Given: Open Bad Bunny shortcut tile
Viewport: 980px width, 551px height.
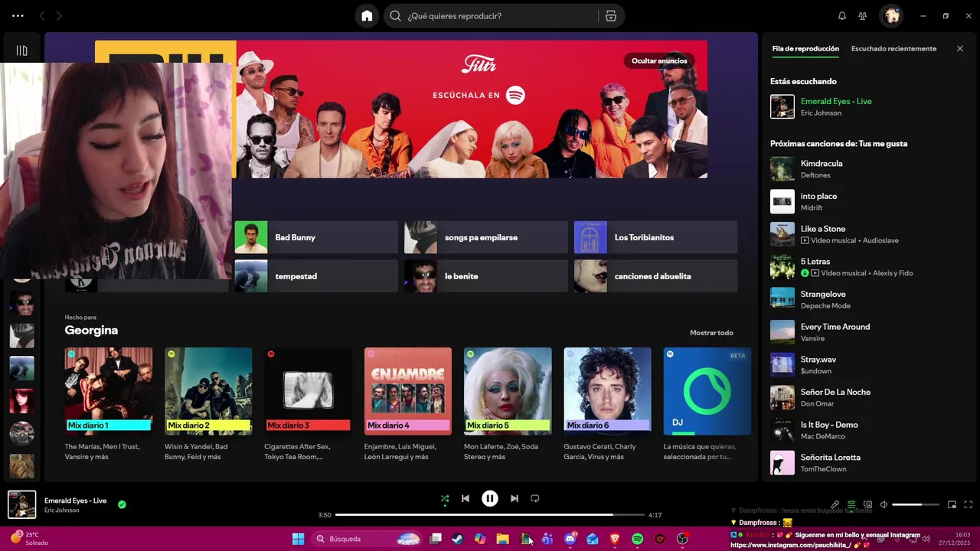Looking at the screenshot, I should click(x=316, y=237).
